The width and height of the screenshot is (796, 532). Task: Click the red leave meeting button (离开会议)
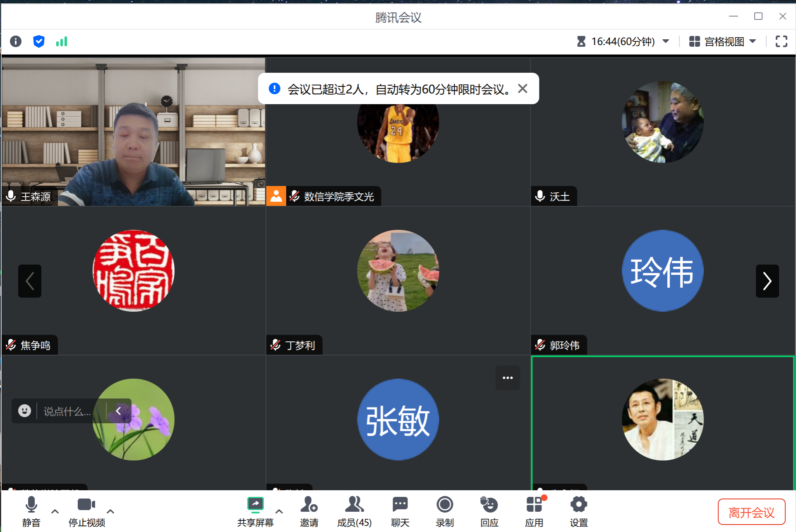coord(751,512)
